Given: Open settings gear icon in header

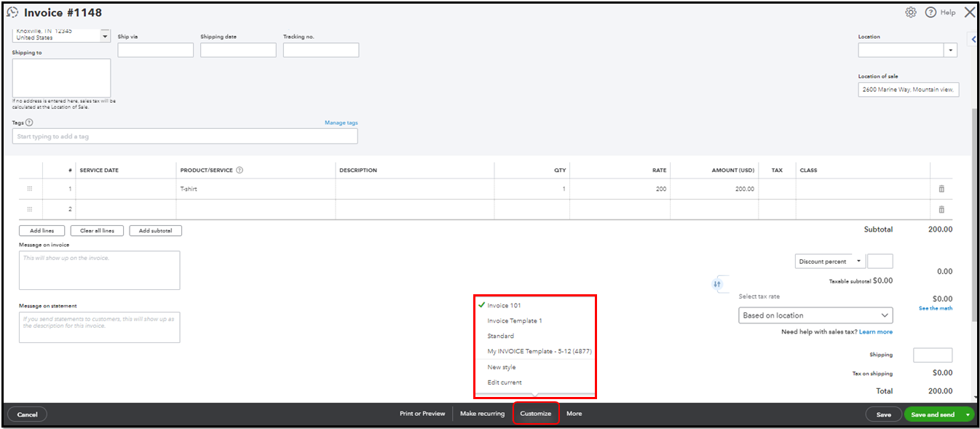Looking at the screenshot, I should click(x=911, y=12).
